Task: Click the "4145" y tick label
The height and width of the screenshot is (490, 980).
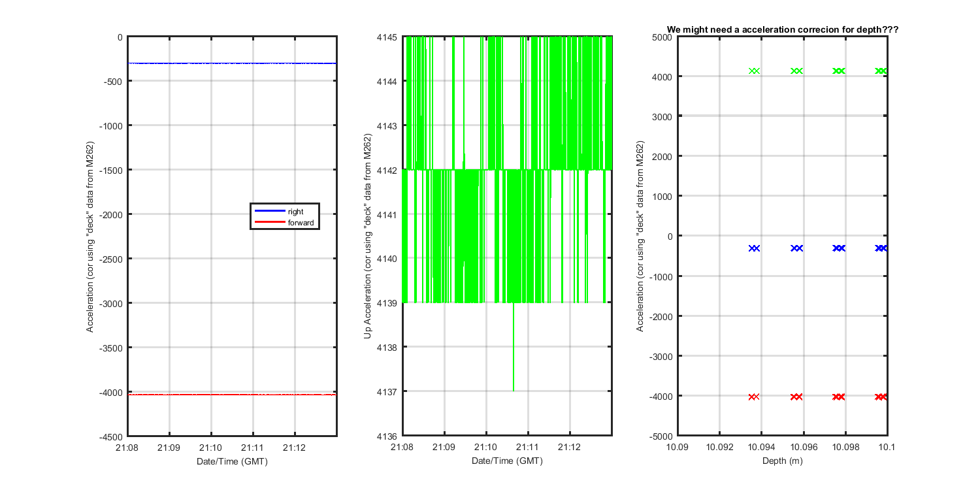Action: 388,37
